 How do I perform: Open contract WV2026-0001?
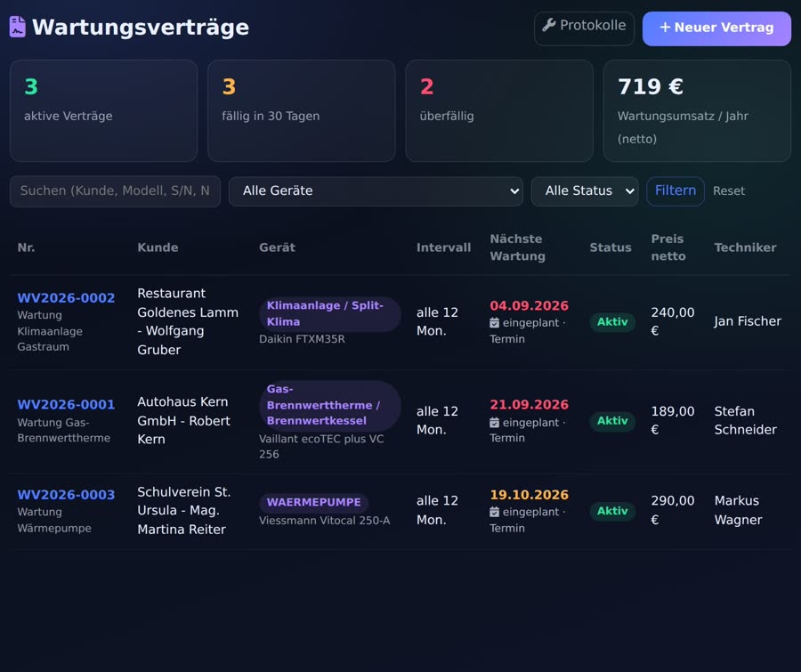point(66,405)
